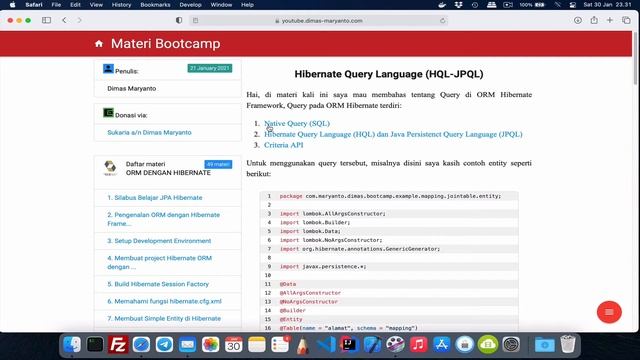Click the page's vertical scrollbar
The image size is (640, 360).
pos(635,57)
